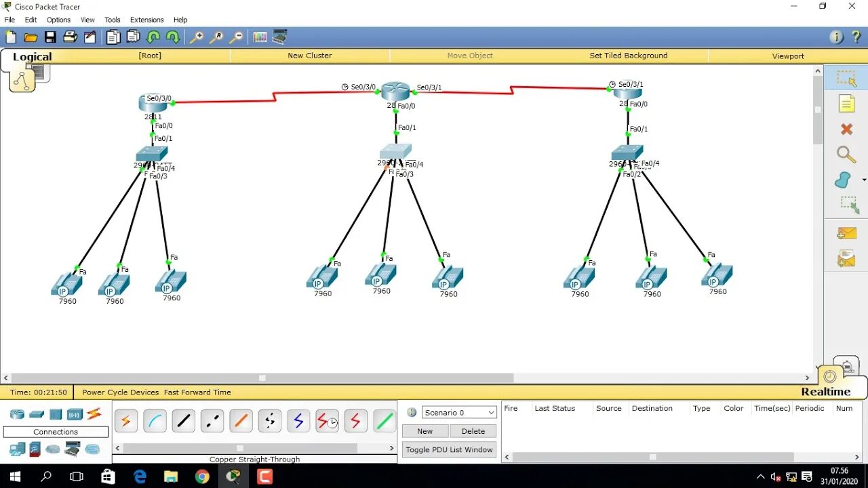Choose the Inspect magnifier tool
Viewport: 868px width, 488px height.
pos(846,155)
